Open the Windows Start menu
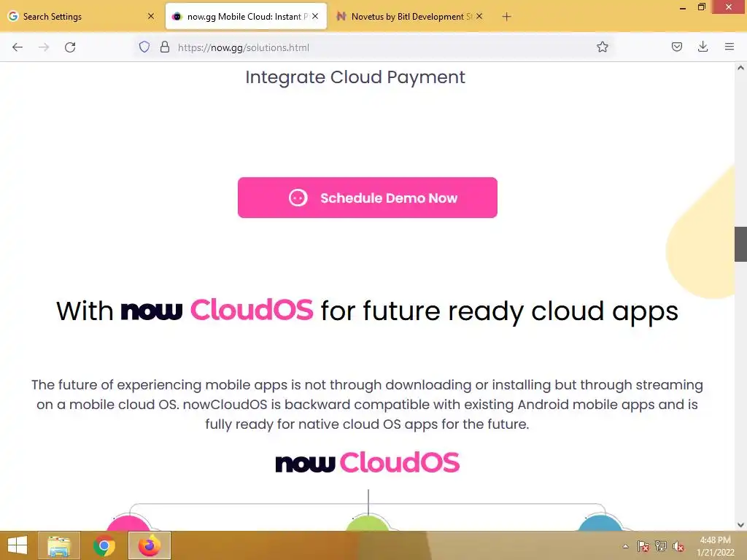Image resolution: width=747 pixels, height=560 pixels. point(18,545)
